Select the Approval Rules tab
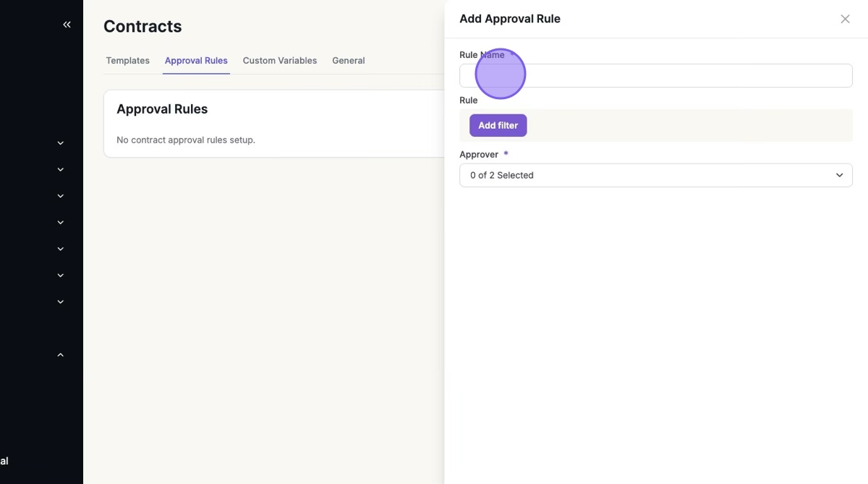868x484 pixels. [x=196, y=61]
